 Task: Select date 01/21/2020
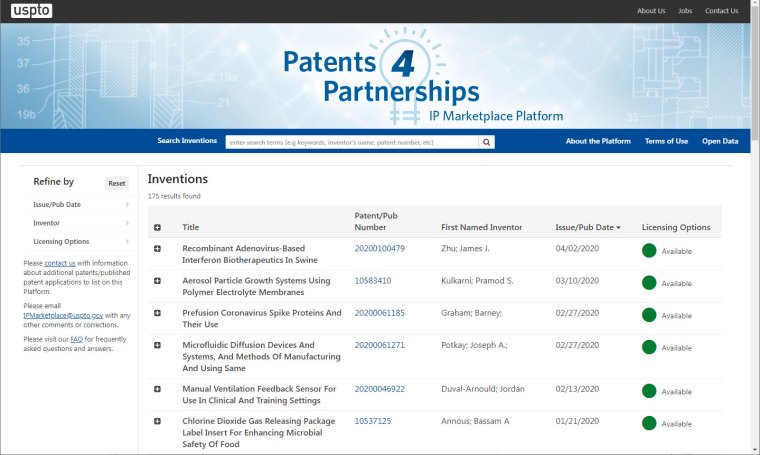coord(577,421)
